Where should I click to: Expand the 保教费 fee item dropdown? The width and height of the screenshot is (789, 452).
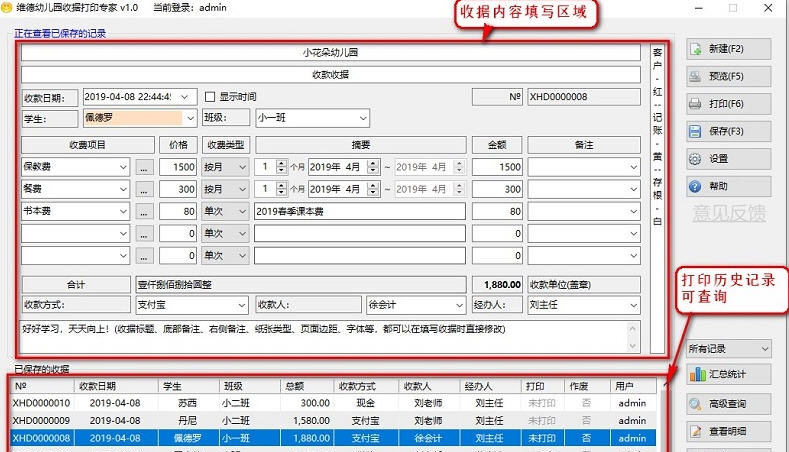coord(123,167)
